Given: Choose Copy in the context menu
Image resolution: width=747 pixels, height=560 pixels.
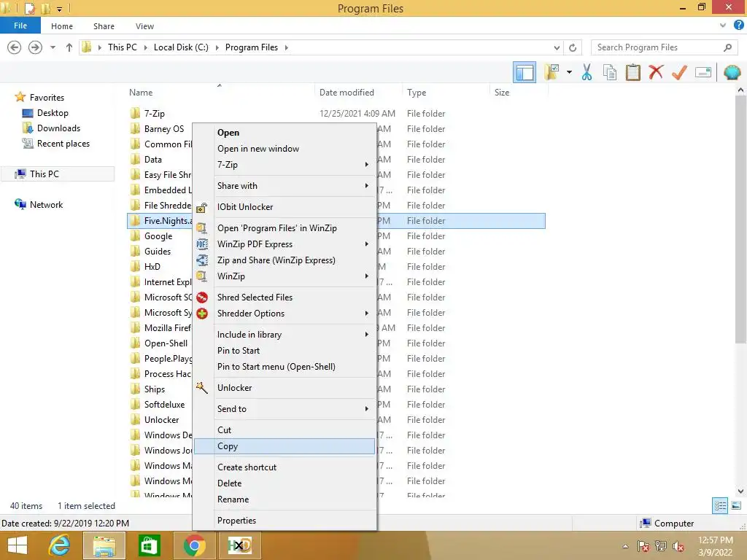Looking at the screenshot, I should pos(285,446).
